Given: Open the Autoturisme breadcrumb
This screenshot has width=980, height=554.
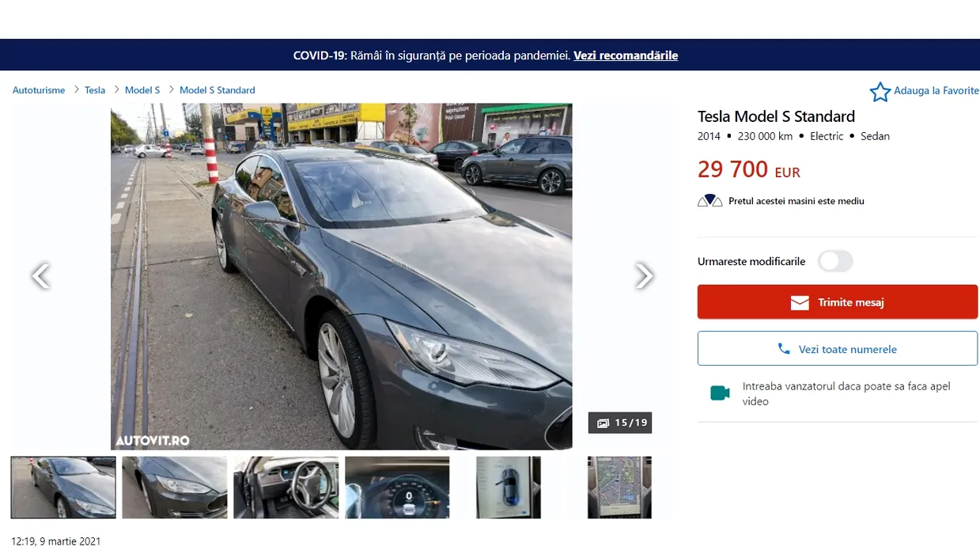Looking at the screenshot, I should point(39,90).
